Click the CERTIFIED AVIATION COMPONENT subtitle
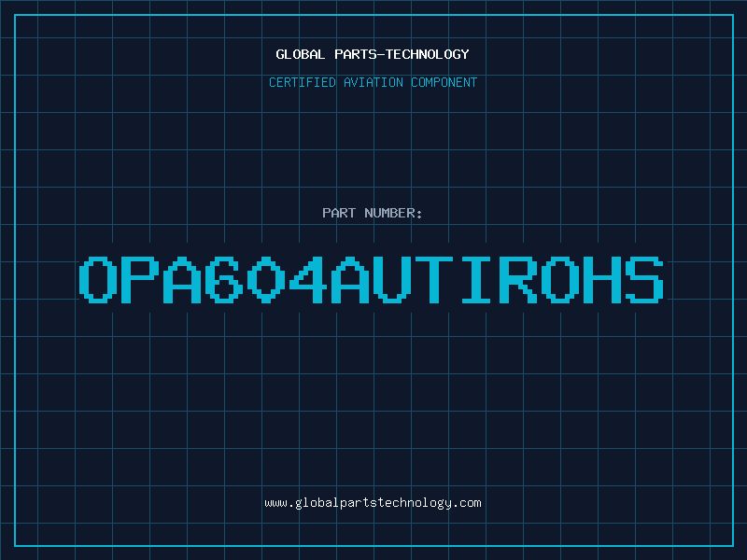Screen dimensions: 747x560 tap(373, 82)
